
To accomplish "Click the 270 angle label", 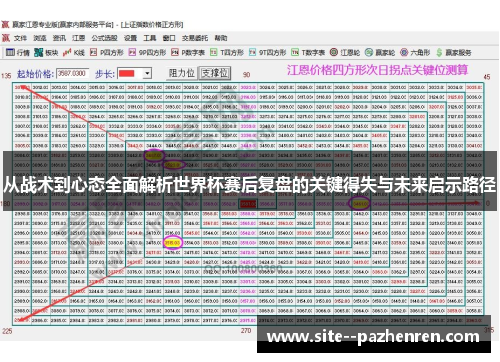I will [x=246, y=330].
